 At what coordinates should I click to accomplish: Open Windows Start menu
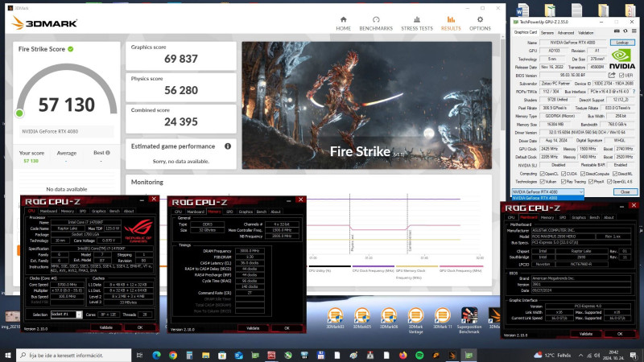pyautogui.click(x=8, y=355)
